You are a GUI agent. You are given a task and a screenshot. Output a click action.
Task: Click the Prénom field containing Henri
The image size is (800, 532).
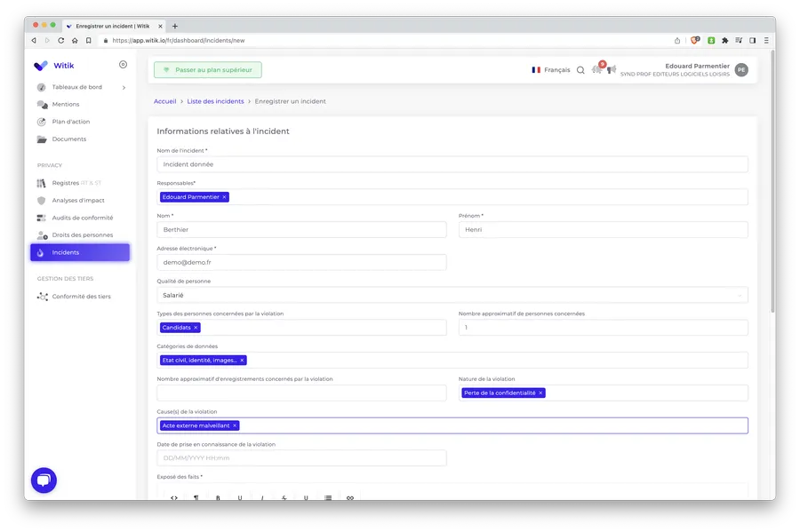pos(603,230)
